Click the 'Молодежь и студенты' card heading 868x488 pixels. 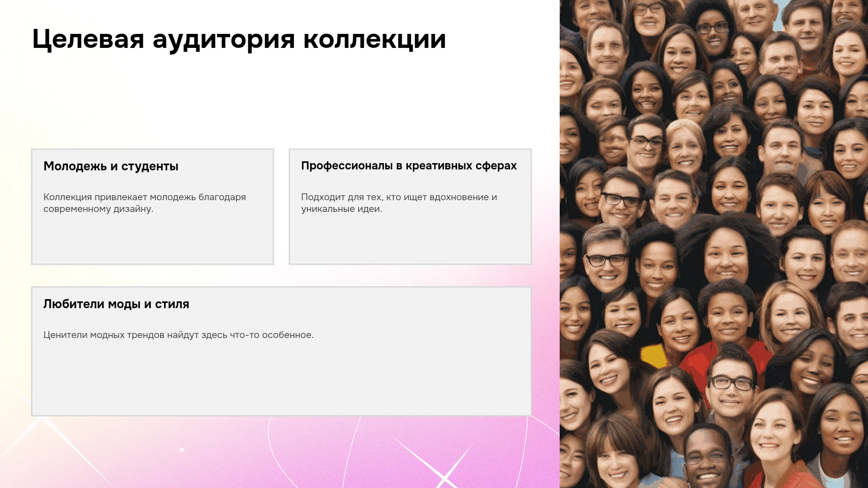[x=111, y=166]
